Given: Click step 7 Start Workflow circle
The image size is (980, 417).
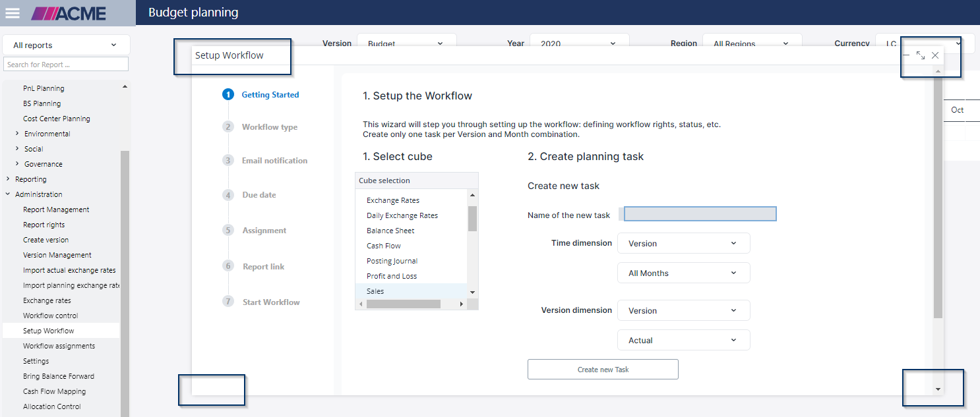Looking at the screenshot, I should [228, 302].
